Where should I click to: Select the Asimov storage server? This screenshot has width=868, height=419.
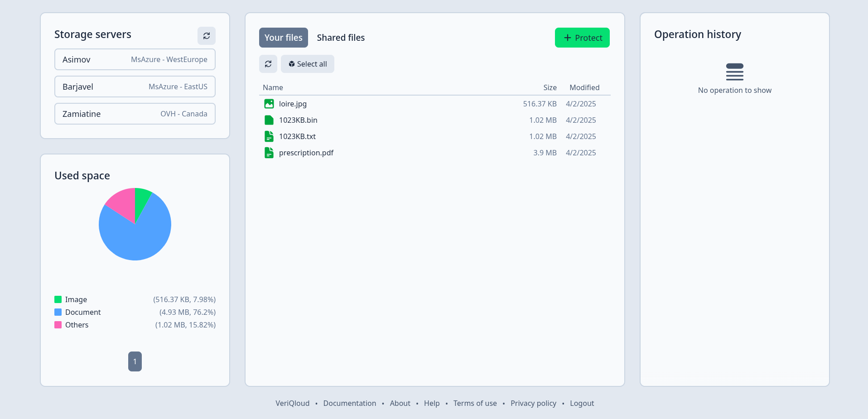click(135, 59)
